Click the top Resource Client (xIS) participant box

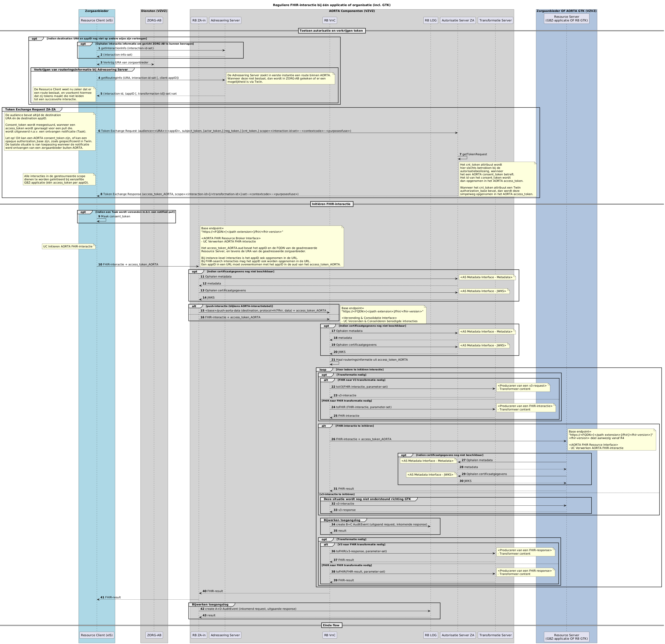[97, 20]
